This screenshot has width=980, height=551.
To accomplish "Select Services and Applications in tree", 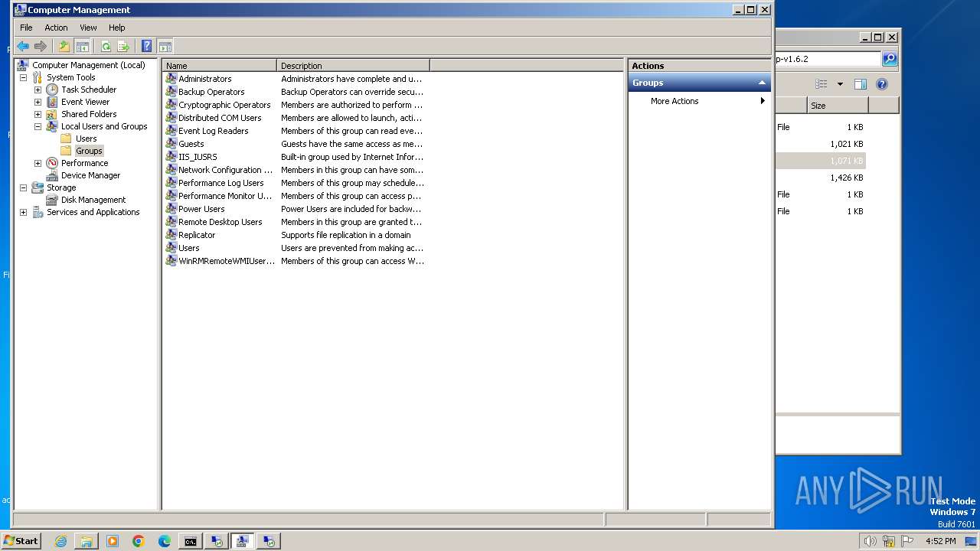I will pos(93,212).
